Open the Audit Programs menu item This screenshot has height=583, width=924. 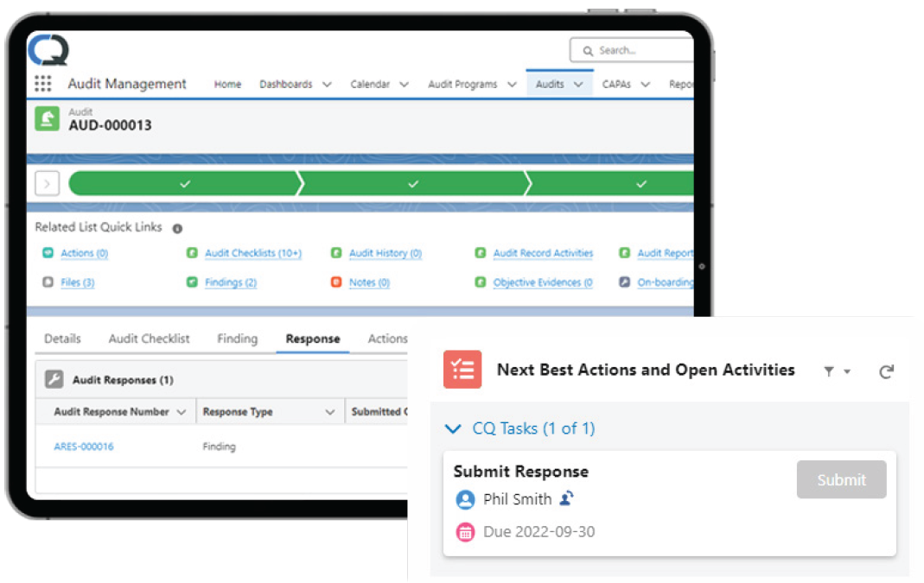462,84
